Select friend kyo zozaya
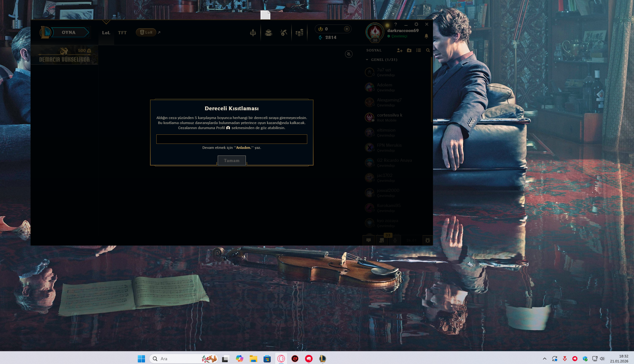Screen dimensions: 634x364 [x=397, y=223]
